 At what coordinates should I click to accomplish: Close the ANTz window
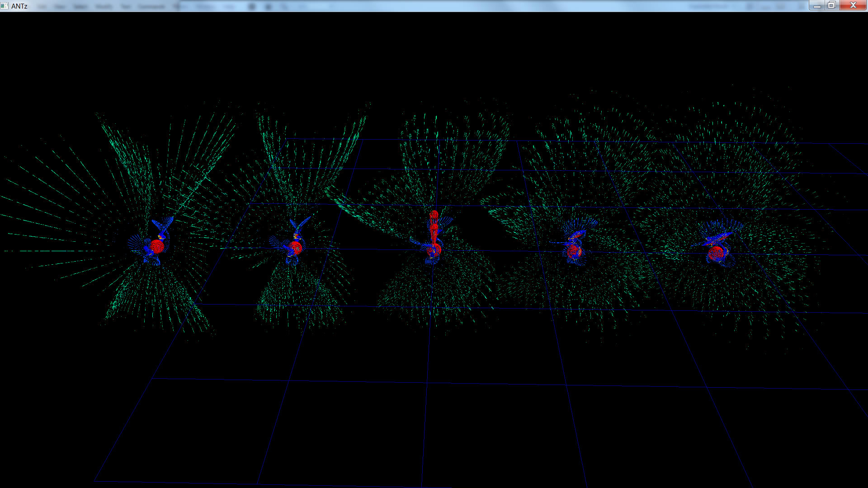tap(853, 5)
